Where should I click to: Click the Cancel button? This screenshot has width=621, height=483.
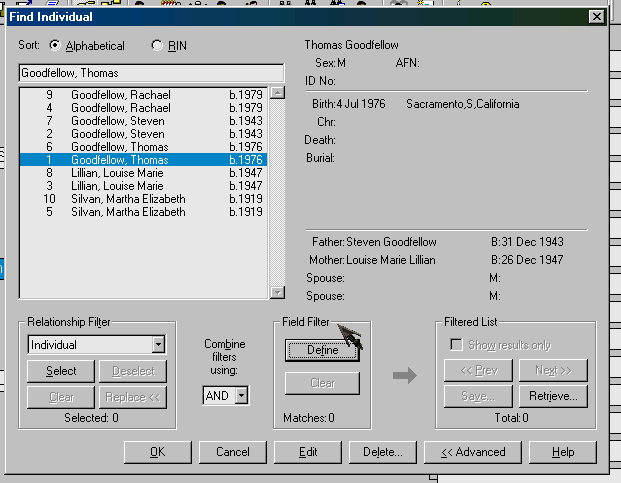[x=232, y=452]
